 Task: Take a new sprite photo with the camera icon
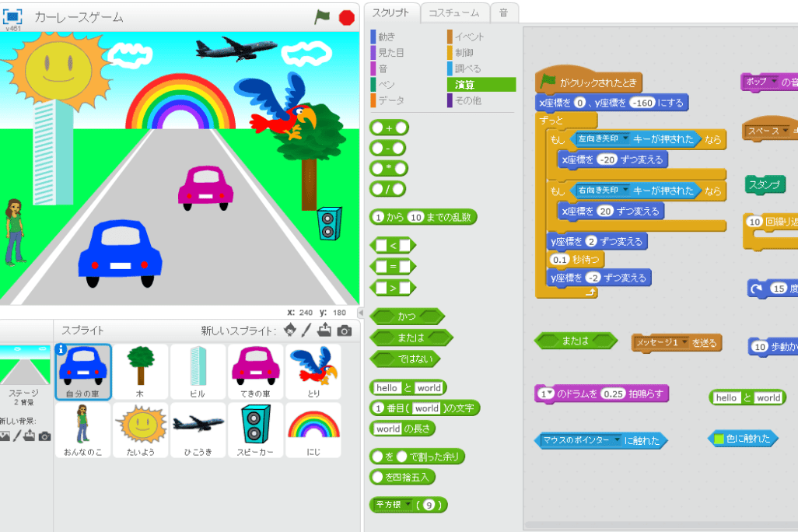[x=344, y=331]
